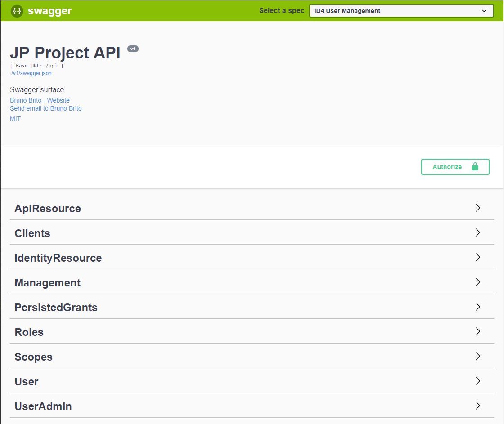Click the chevron next to Management
This screenshot has height=424, width=504.
coord(478,282)
